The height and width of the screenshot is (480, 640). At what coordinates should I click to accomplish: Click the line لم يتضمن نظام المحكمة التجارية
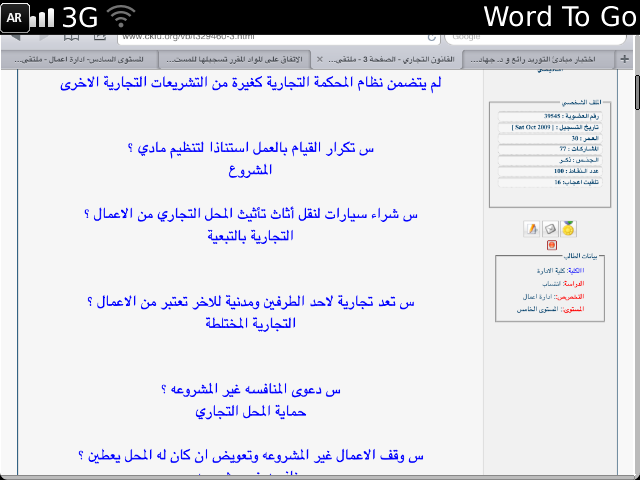pyautogui.click(x=251, y=83)
